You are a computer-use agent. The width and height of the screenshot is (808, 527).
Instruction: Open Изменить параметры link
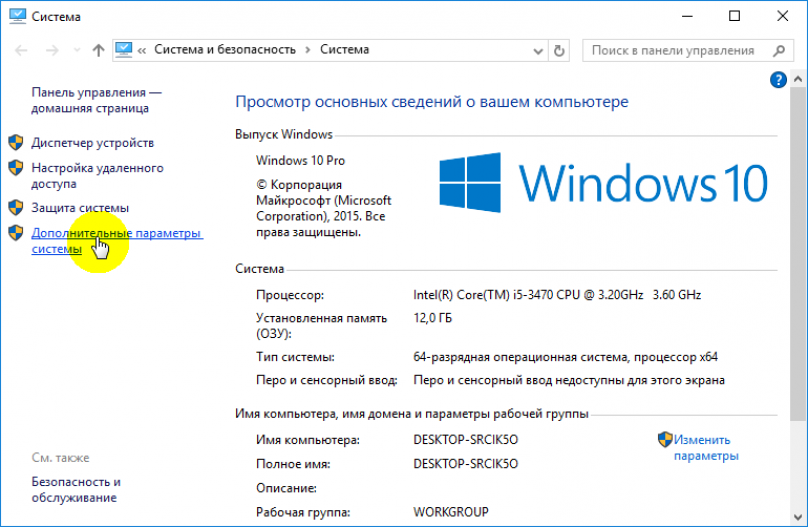706,448
